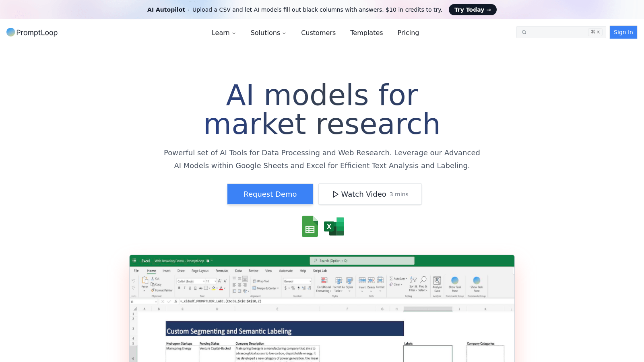This screenshot has height=362, width=644.
Task: Click the fill color bucket in Excel
Action: 214,288
